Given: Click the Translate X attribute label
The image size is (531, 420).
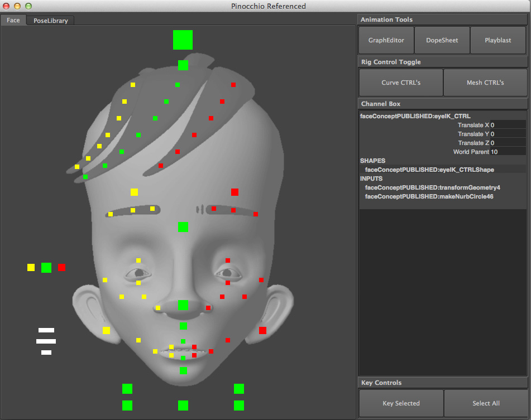Looking at the screenshot, I should pos(473,125).
